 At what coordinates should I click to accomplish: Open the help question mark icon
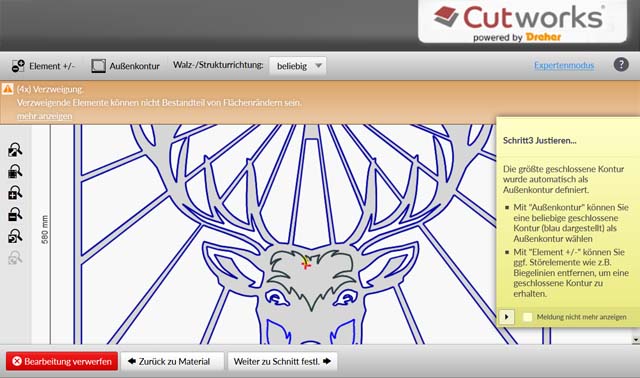click(621, 65)
